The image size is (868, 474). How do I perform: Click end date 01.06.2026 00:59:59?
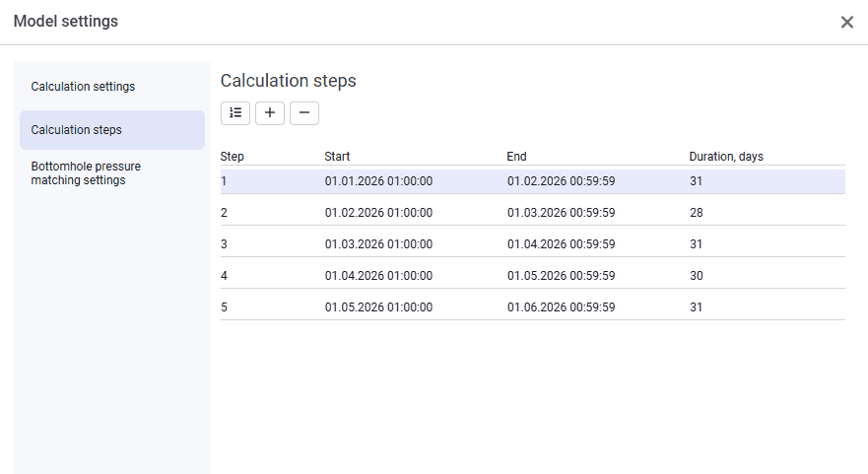562,307
